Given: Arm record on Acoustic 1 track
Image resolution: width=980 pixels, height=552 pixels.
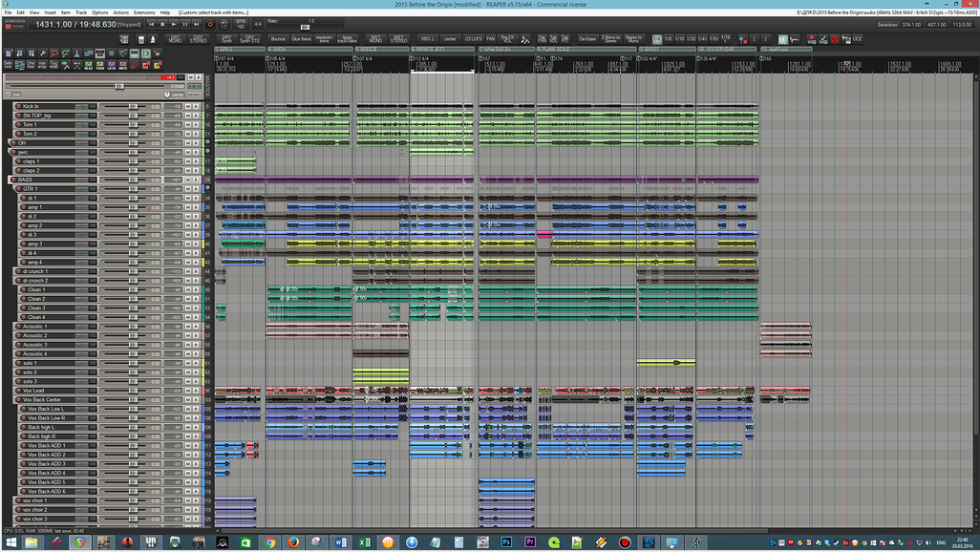Looking at the screenshot, I should pos(18,326).
